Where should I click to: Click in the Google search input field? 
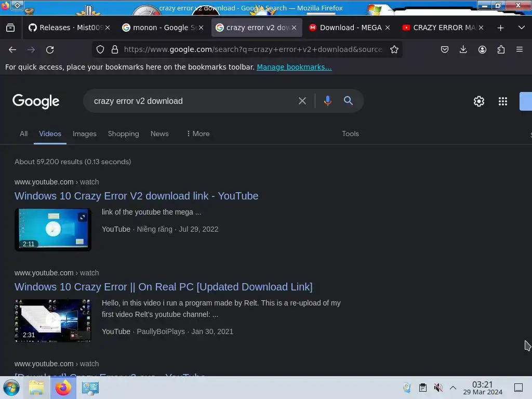pyautogui.click(x=192, y=101)
